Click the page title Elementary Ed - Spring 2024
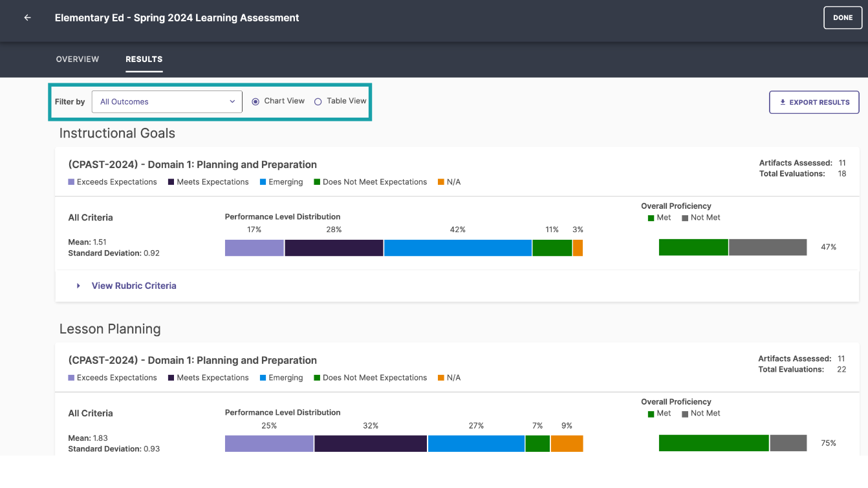Screen dimensions: 868x488 click(x=177, y=18)
